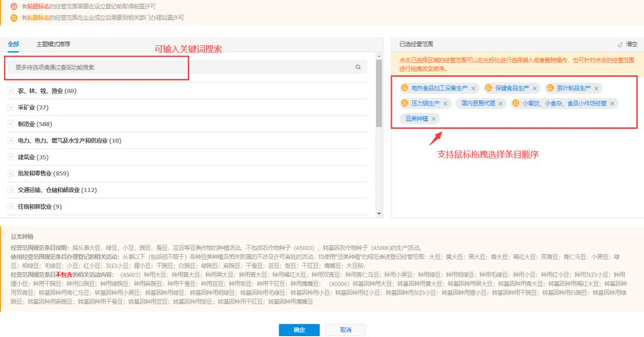
Task: Remove the 保健食品生产 tag via its X
Action: pos(535,88)
